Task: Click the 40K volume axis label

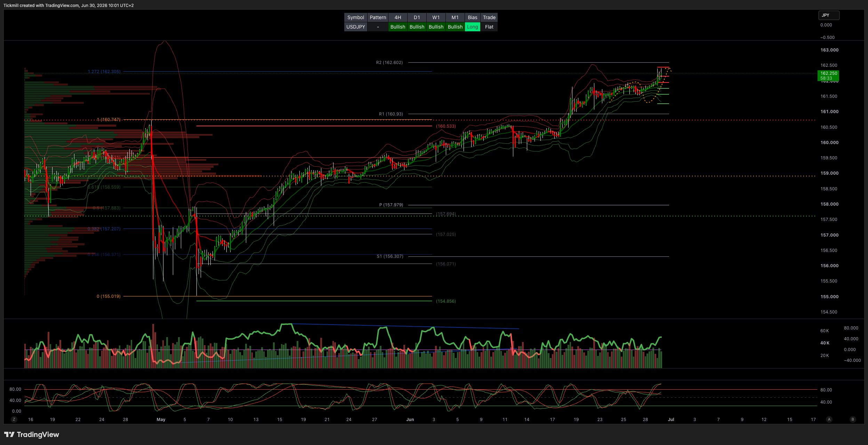Action: coord(825,343)
